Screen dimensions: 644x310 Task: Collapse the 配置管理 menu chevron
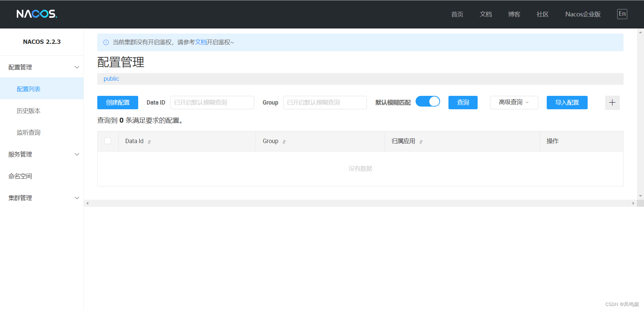click(77, 67)
